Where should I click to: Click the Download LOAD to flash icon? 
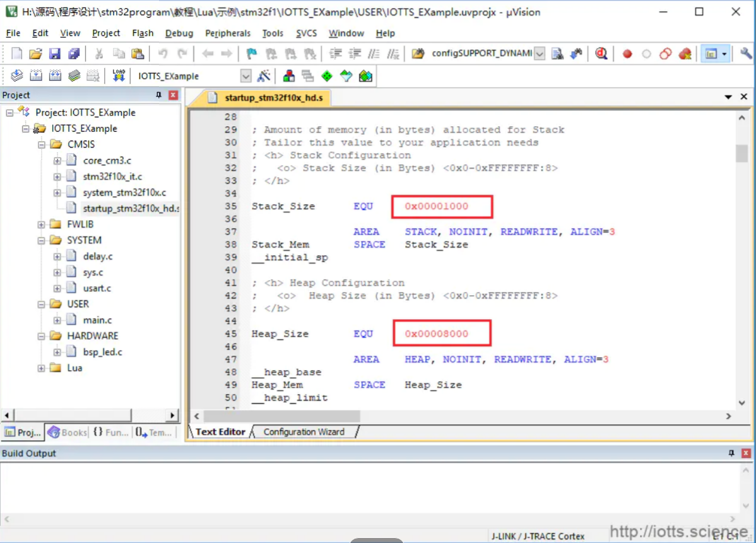pyautogui.click(x=119, y=76)
